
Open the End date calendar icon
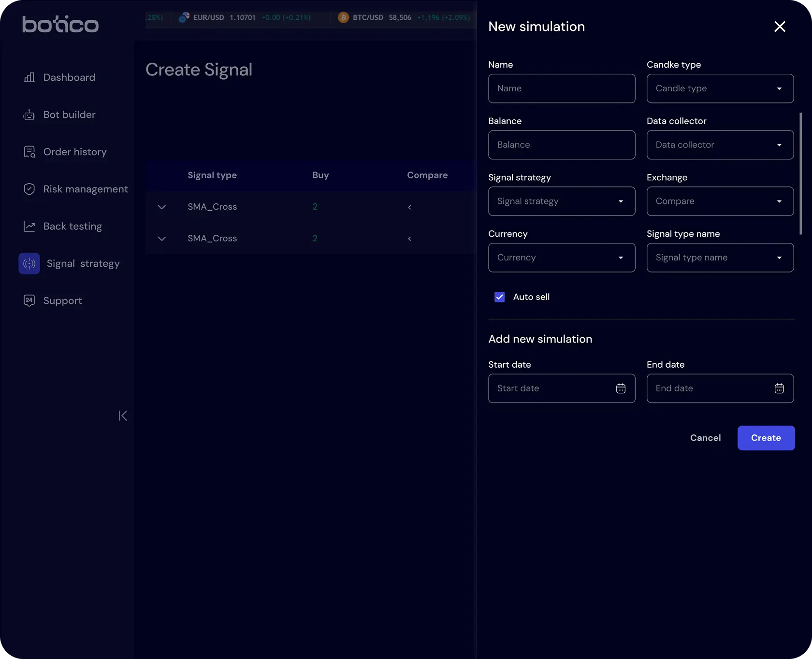(x=779, y=388)
